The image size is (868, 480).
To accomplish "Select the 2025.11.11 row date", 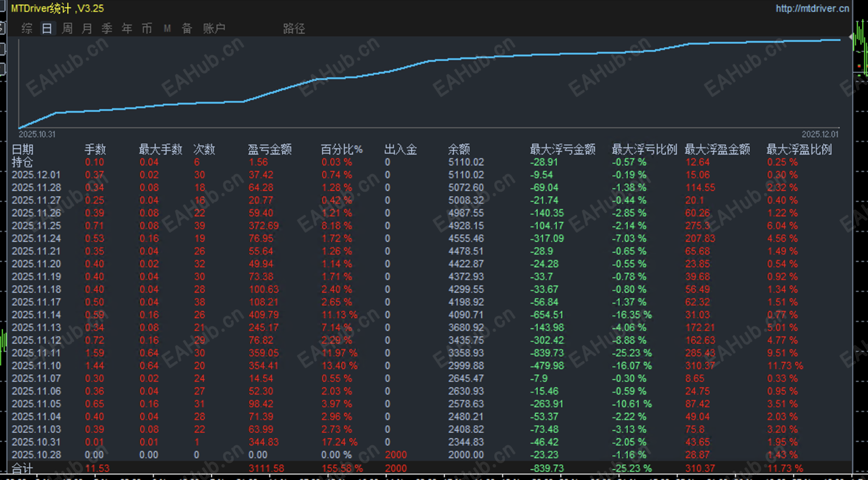I will 36,353.
